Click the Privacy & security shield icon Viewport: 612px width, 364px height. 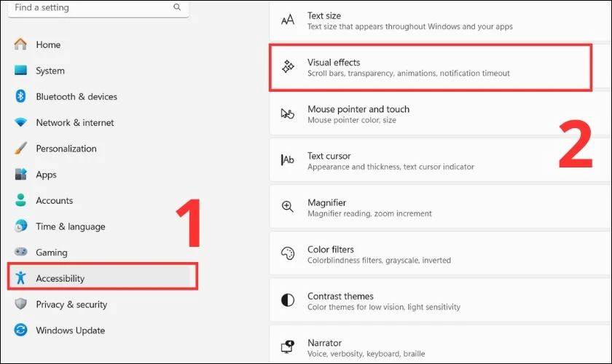(20, 304)
